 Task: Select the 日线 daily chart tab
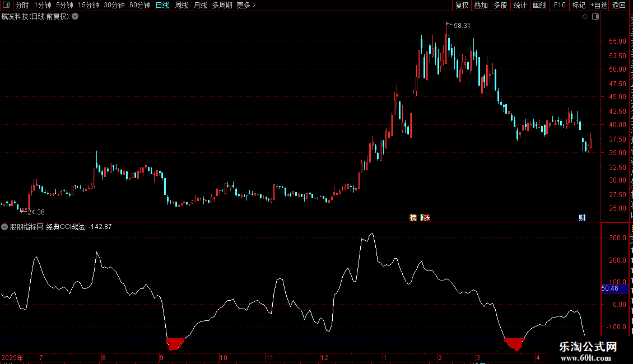pos(162,5)
